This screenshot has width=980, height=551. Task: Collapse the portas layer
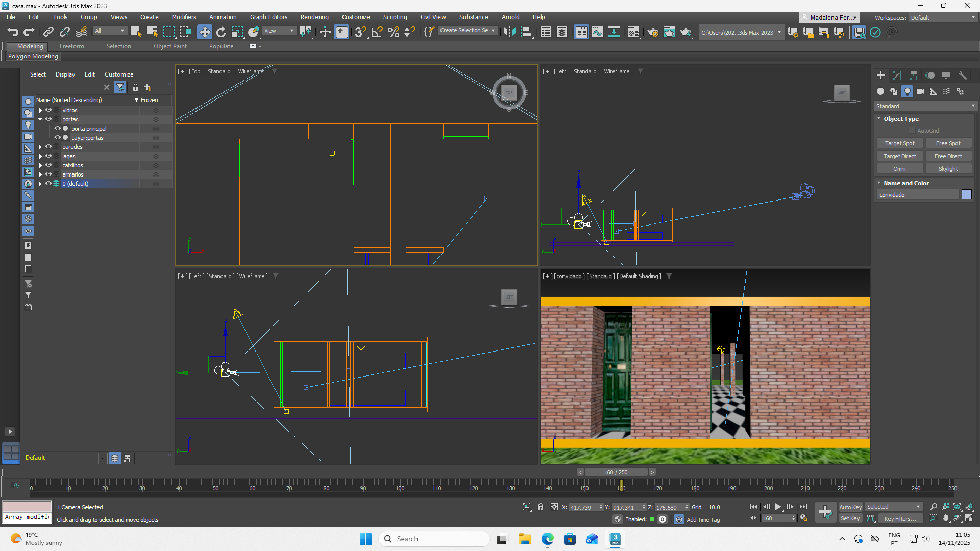coord(40,119)
